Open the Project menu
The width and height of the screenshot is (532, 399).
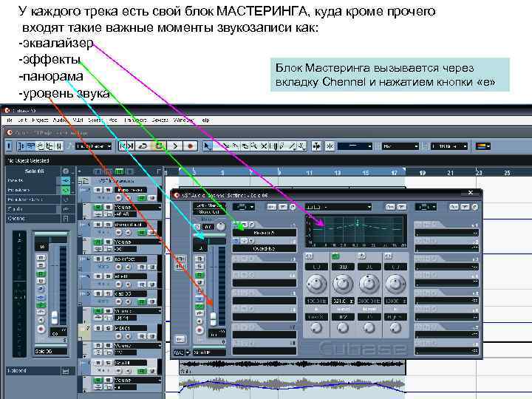(x=40, y=120)
